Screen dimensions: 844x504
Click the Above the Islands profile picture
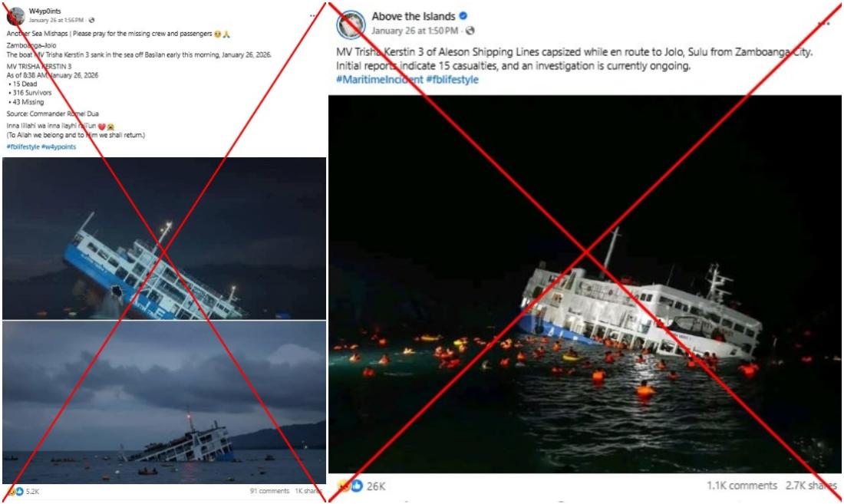pos(351,25)
